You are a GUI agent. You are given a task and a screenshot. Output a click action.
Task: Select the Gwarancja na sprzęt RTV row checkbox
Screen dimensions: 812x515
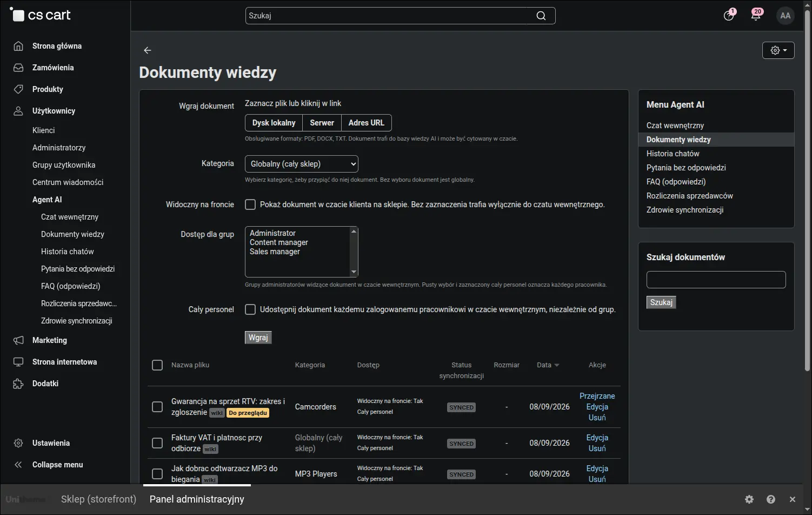click(157, 407)
